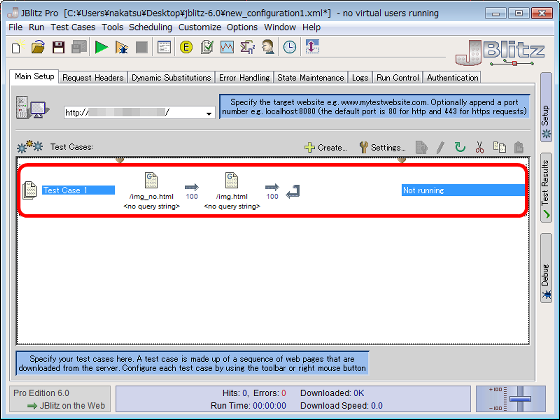Image resolution: width=560 pixels, height=420 pixels.
Task: Open the Test Cases menu
Action: (x=73, y=27)
